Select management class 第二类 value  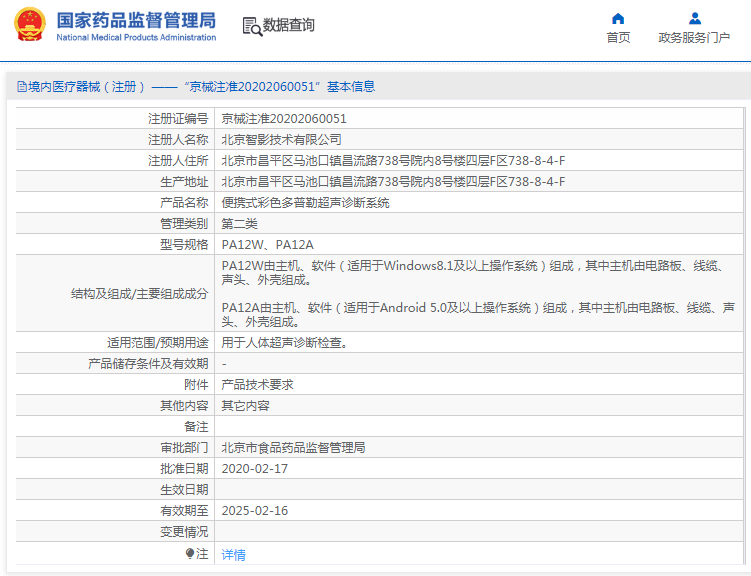(239, 224)
